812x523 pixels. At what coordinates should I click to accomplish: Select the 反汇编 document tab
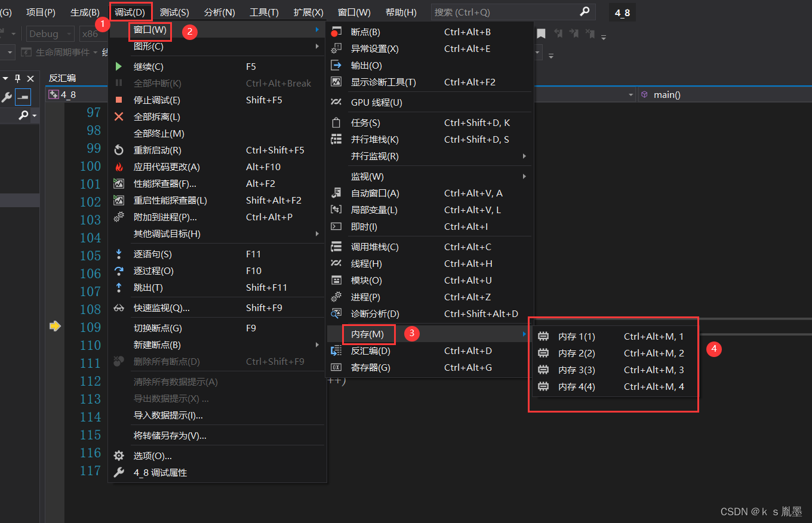[x=62, y=78]
